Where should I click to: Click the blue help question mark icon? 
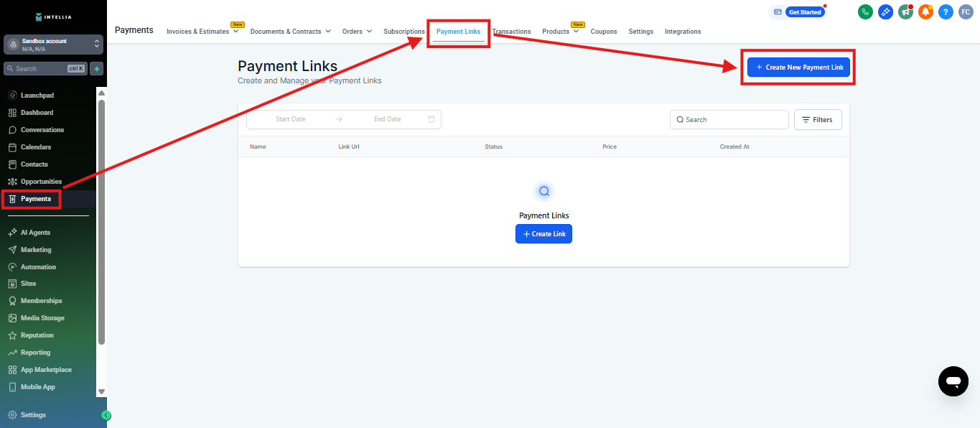pyautogui.click(x=946, y=12)
